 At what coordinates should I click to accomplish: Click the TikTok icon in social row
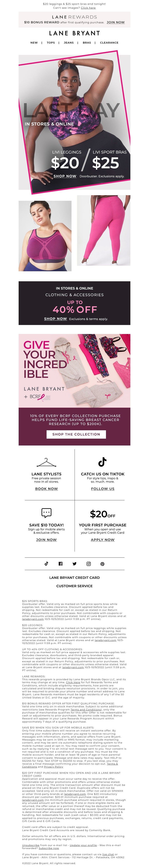46,563
